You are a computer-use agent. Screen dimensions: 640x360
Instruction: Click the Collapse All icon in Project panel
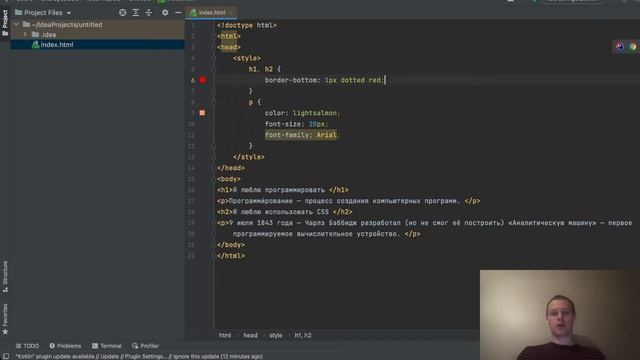pyautogui.click(x=149, y=13)
